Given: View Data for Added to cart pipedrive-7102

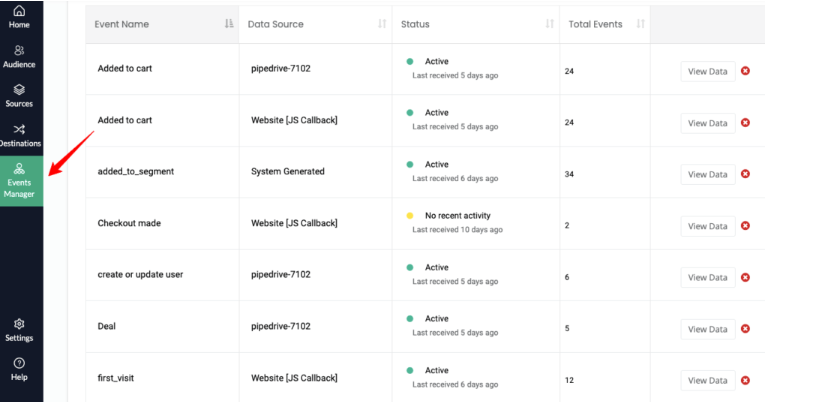Looking at the screenshot, I should 707,71.
